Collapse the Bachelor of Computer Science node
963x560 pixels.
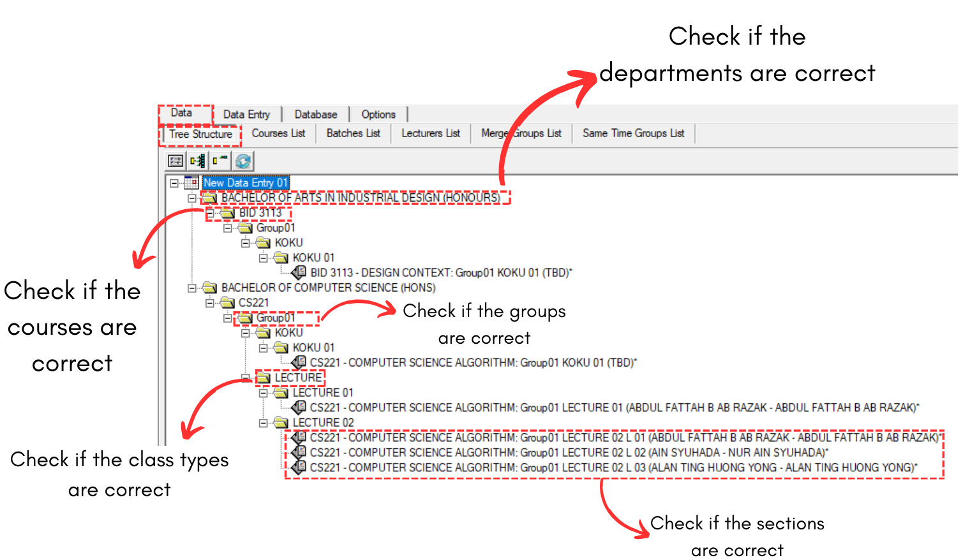pyautogui.click(x=191, y=288)
